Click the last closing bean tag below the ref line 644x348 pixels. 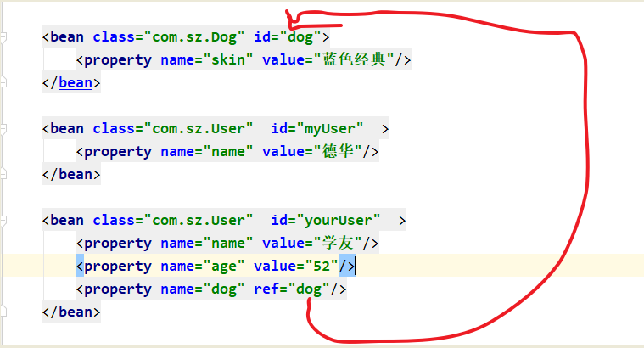71,312
